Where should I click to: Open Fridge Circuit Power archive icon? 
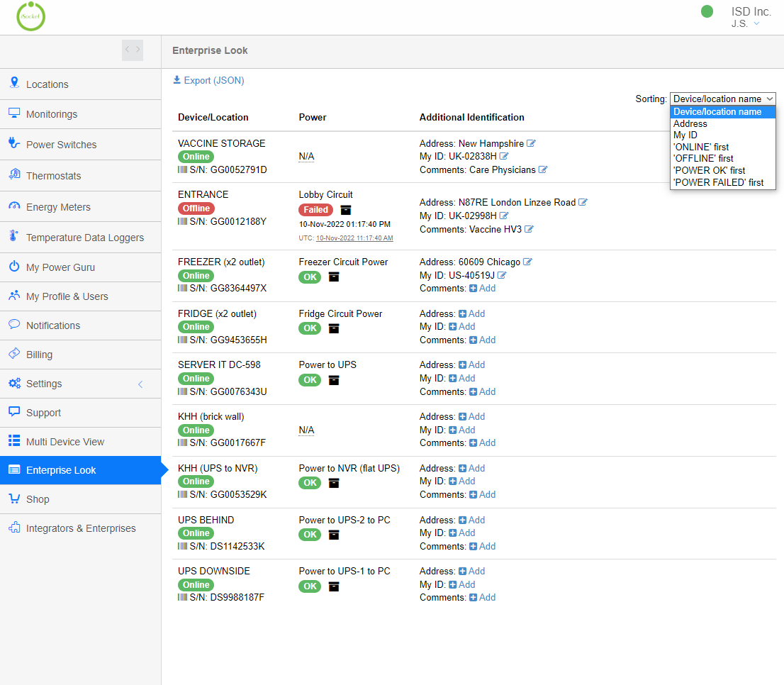pos(333,328)
